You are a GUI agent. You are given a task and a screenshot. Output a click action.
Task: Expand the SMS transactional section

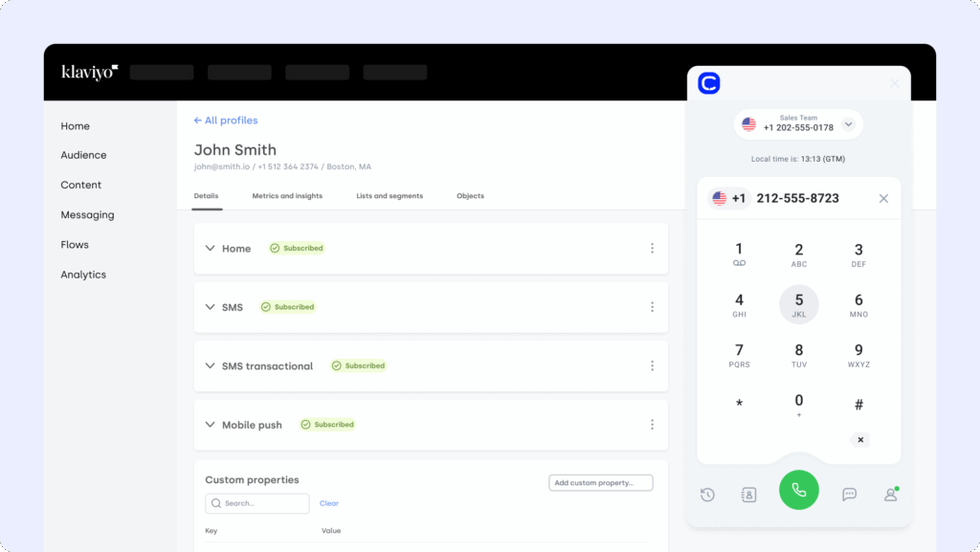click(211, 366)
